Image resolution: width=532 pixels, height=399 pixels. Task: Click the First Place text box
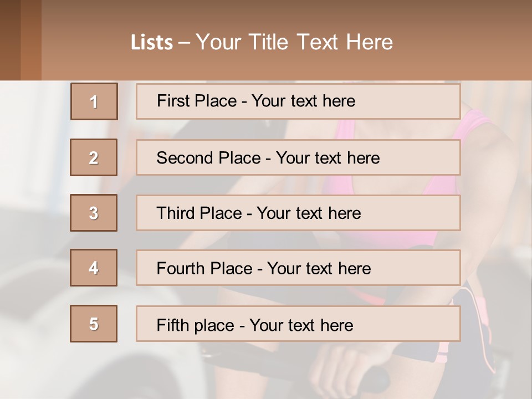(298, 101)
